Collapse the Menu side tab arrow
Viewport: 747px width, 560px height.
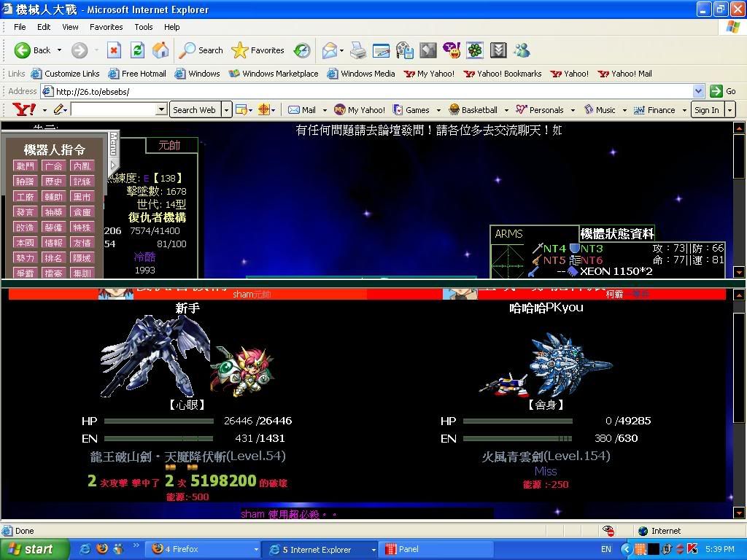[113, 166]
